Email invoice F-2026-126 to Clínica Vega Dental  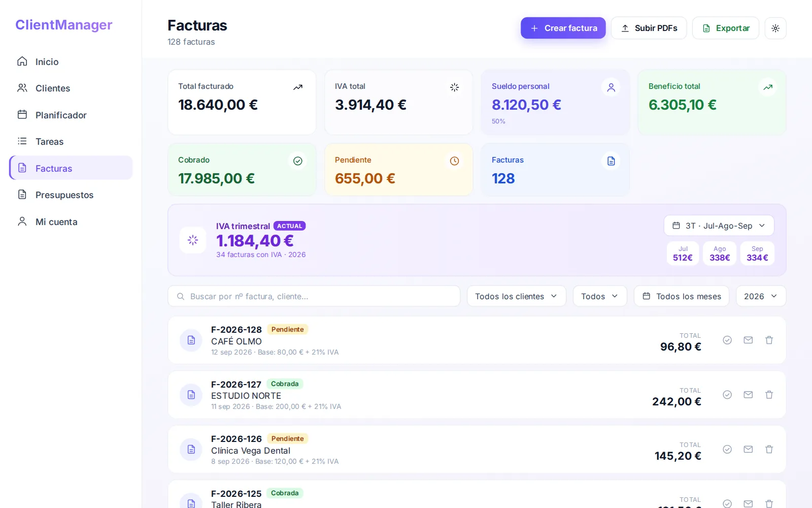click(748, 449)
